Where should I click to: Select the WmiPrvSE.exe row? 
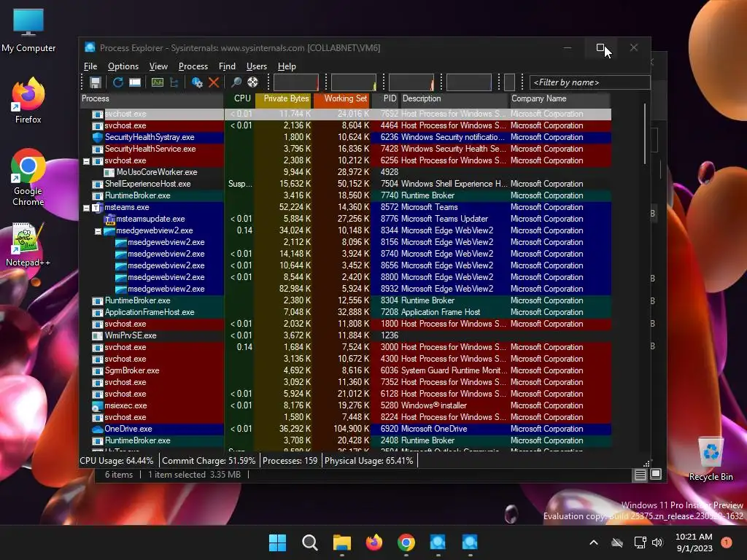(x=346, y=335)
